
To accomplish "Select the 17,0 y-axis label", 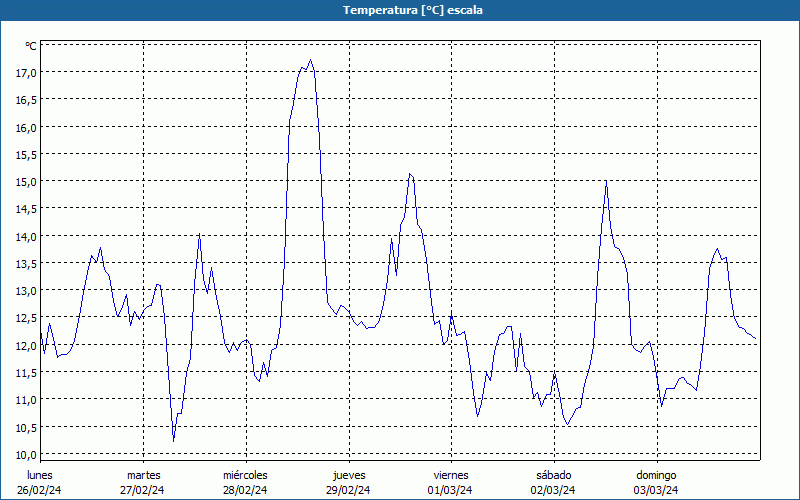I will point(26,73).
